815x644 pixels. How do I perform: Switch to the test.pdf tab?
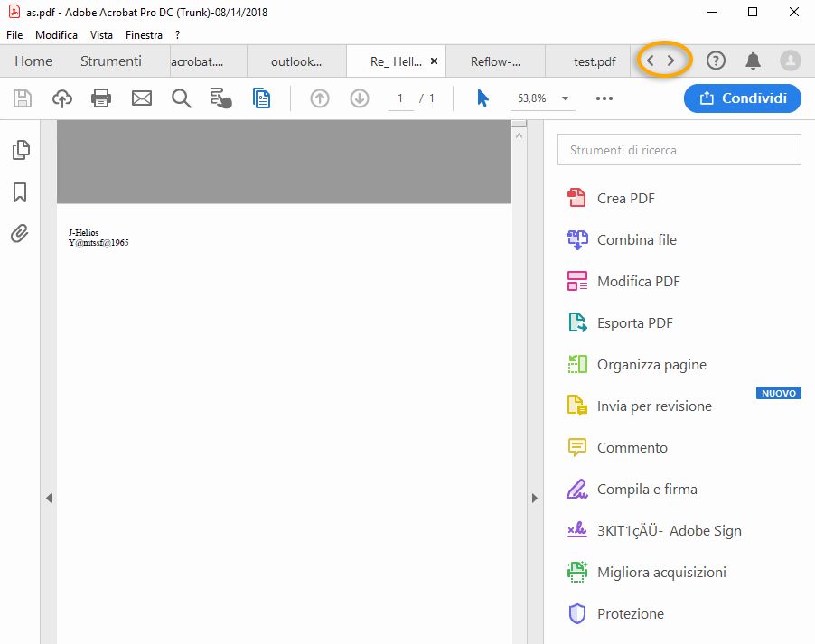pyautogui.click(x=595, y=61)
